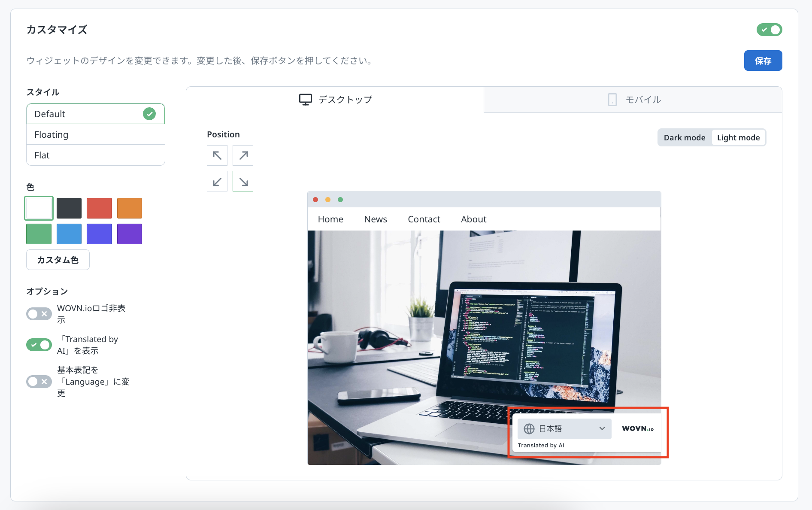The image size is (812, 510).
Task: Choose the Flat widget style
Action: [95, 155]
